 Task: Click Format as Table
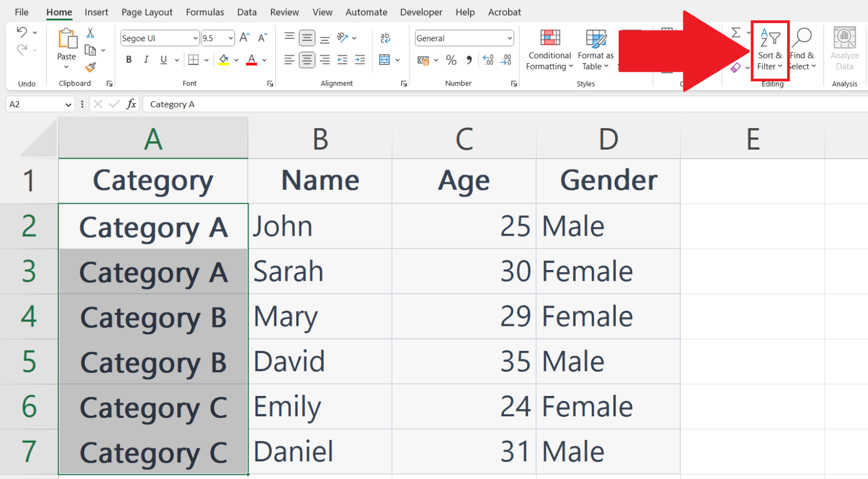click(595, 51)
